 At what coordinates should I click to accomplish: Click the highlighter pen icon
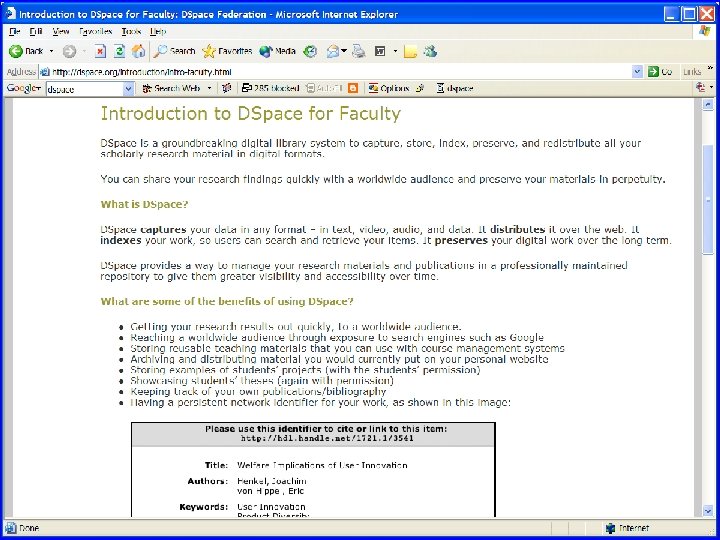420,88
